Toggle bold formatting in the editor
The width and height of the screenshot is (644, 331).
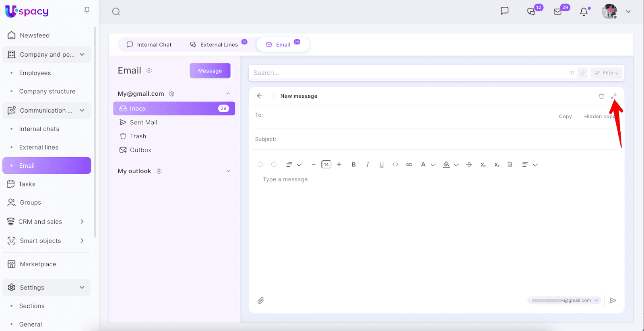(x=353, y=164)
